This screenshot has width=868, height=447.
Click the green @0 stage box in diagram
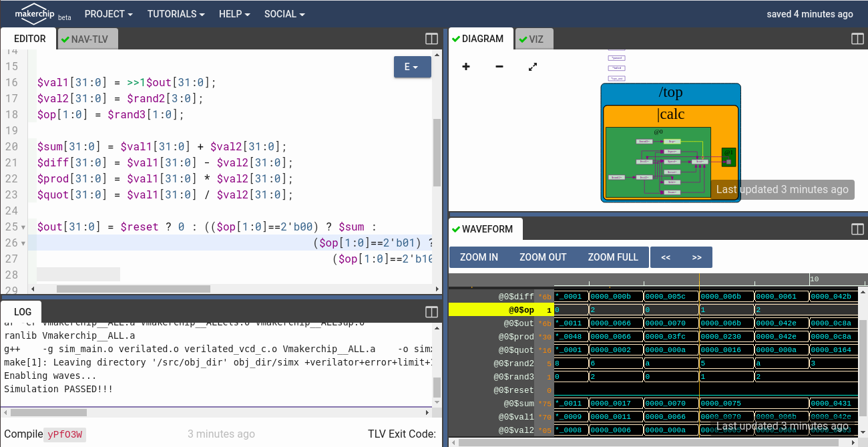[658, 162]
